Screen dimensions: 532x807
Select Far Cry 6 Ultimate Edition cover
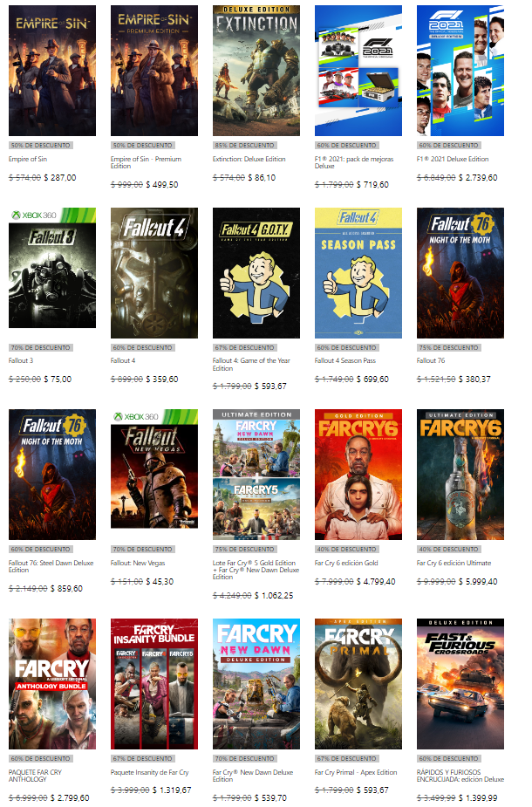460,475
